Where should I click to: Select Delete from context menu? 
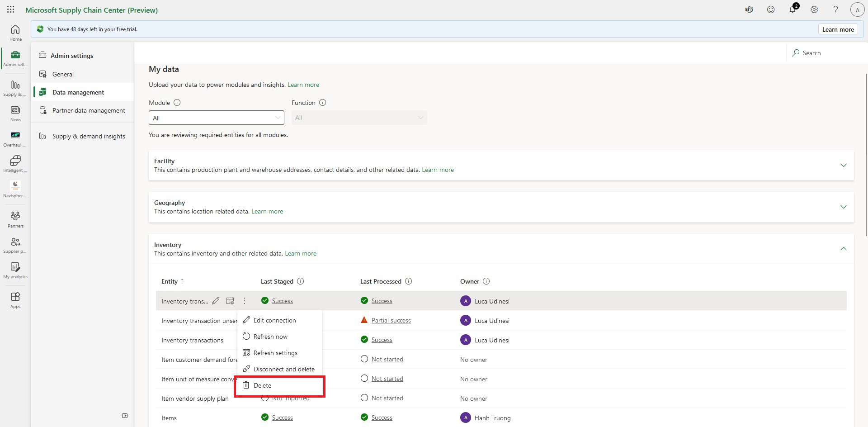(x=279, y=385)
